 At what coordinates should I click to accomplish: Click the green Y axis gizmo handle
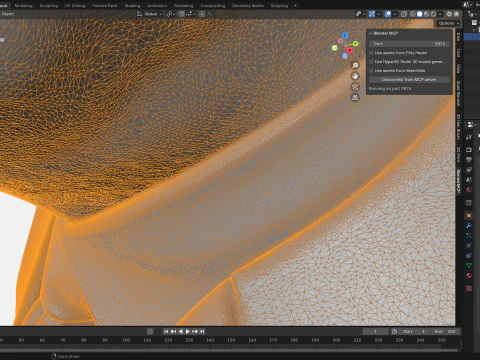(355, 44)
